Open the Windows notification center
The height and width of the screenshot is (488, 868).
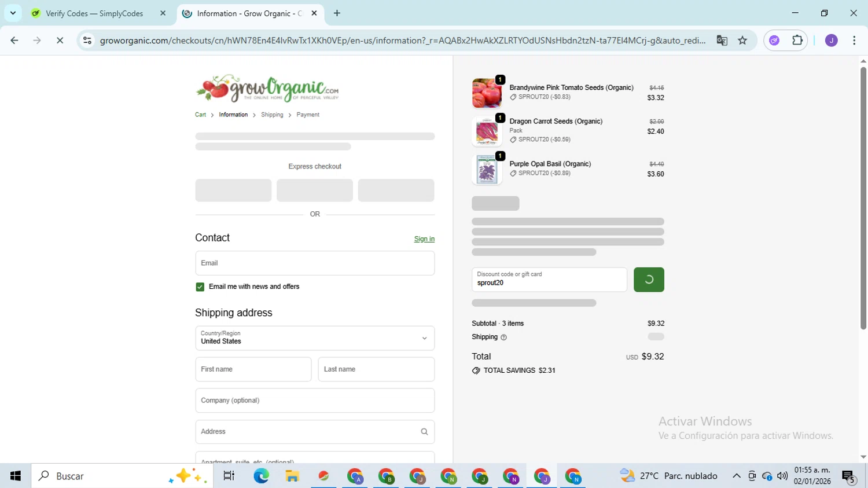point(849,476)
